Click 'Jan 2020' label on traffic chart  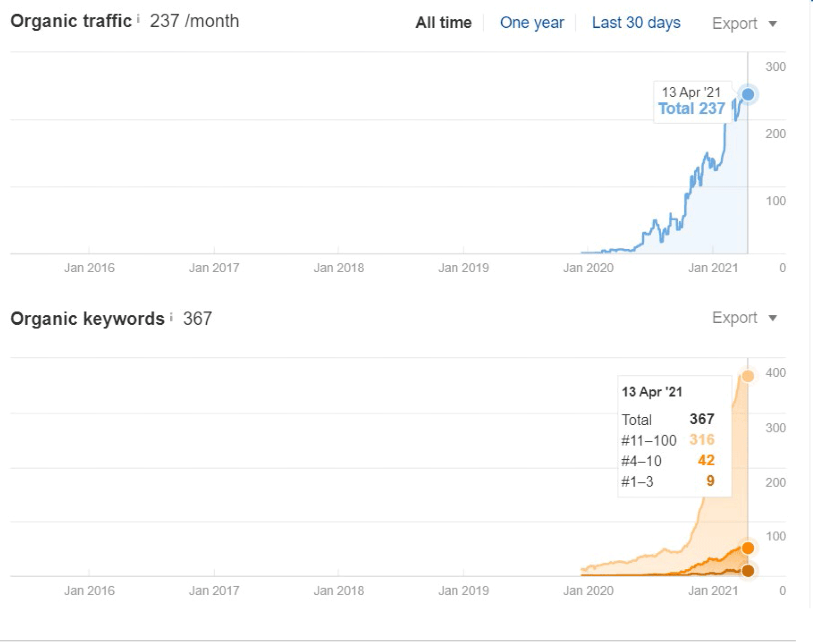pos(588,268)
